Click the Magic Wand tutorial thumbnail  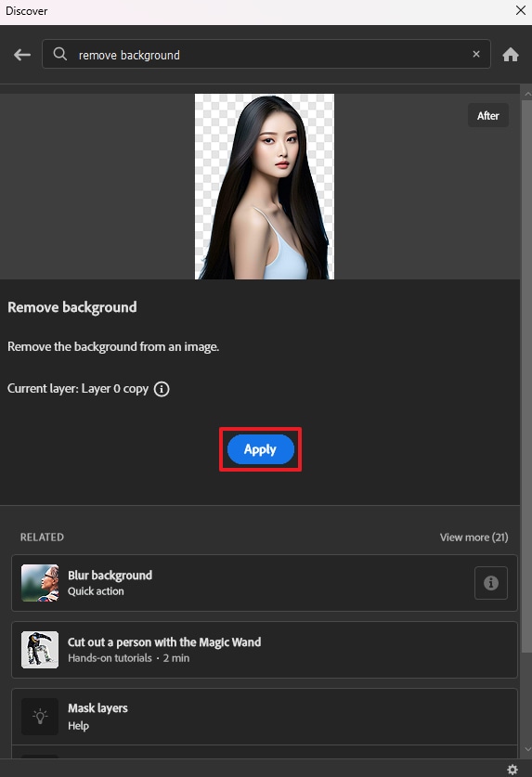click(x=40, y=650)
